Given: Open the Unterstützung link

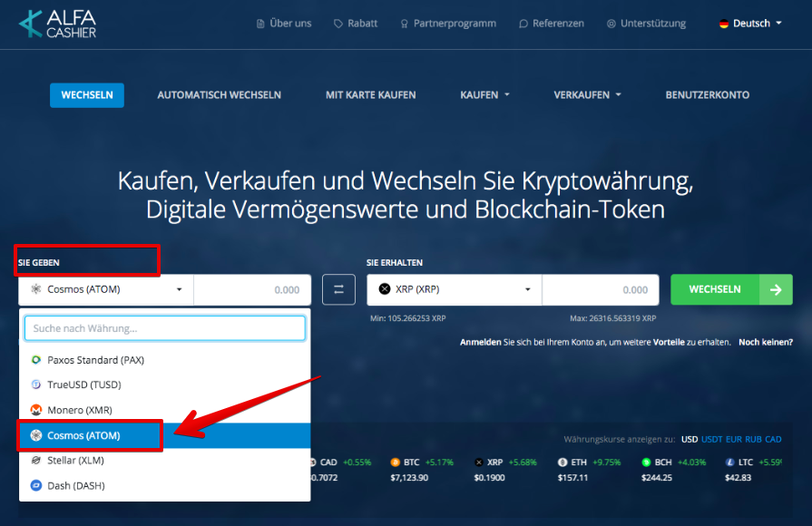Looking at the screenshot, I should coord(646,24).
